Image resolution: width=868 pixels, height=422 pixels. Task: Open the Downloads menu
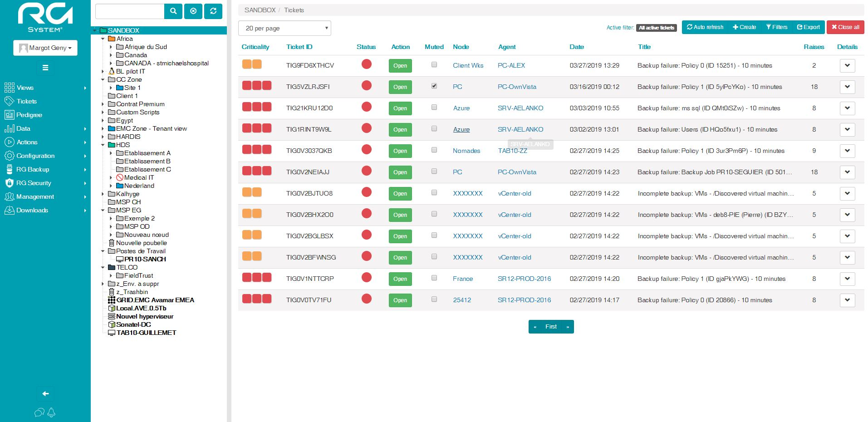click(45, 210)
